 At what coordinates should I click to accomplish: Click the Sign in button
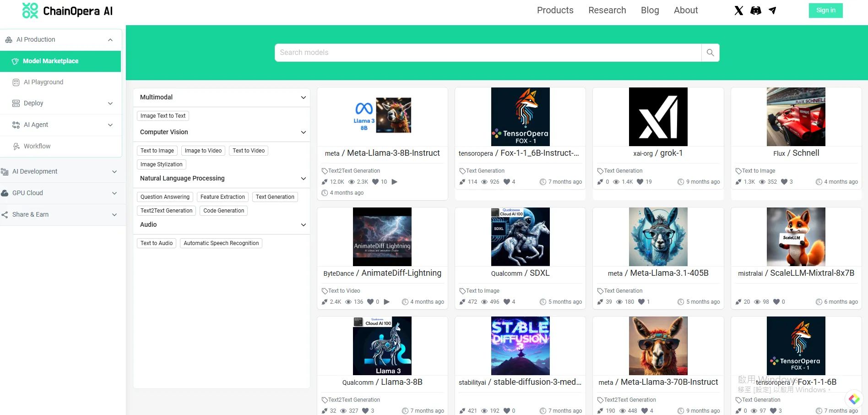[x=825, y=11]
